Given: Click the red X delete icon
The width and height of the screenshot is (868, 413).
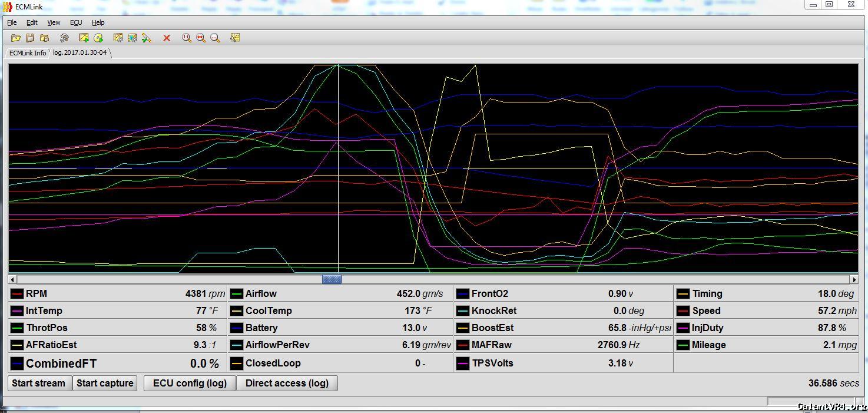Looking at the screenshot, I should click(167, 38).
